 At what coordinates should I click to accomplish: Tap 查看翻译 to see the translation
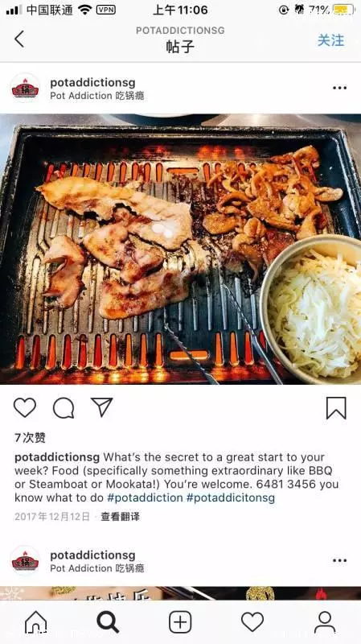click(120, 517)
